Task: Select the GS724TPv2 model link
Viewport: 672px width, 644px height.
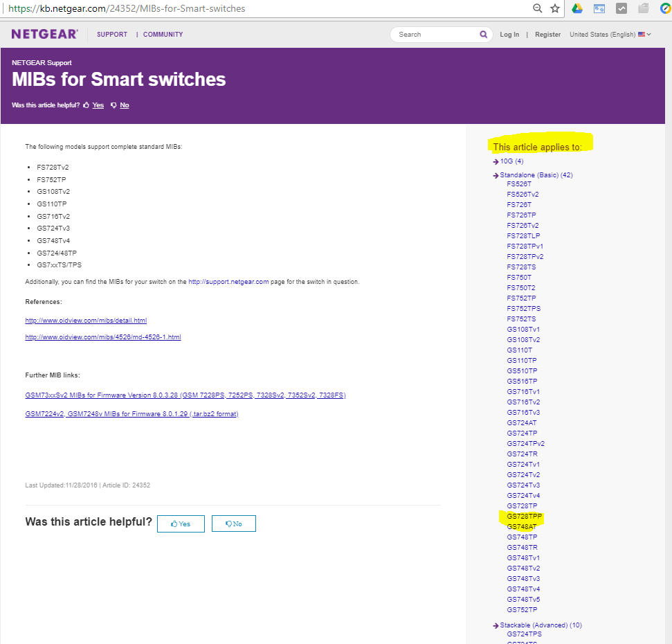Action: [x=525, y=443]
